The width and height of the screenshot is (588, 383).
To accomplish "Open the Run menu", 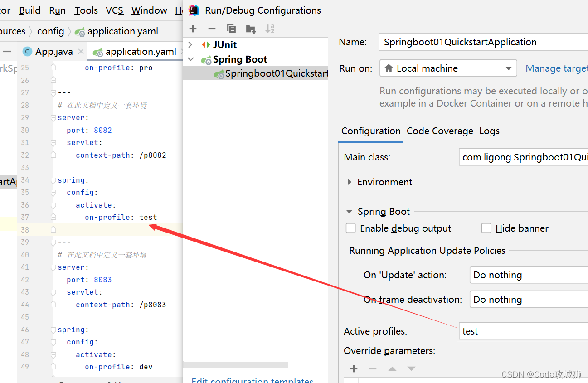I will pyautogui.click(x=57, y=10).
